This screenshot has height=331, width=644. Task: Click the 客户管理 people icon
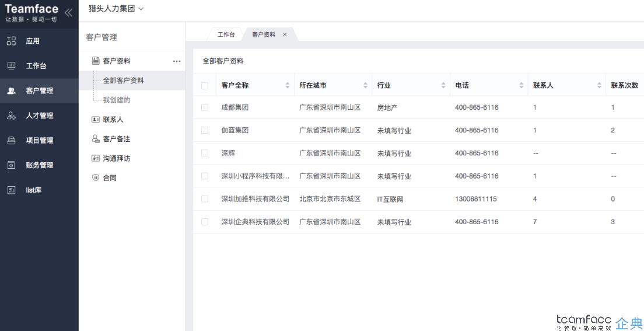click(x=12, y=91)
